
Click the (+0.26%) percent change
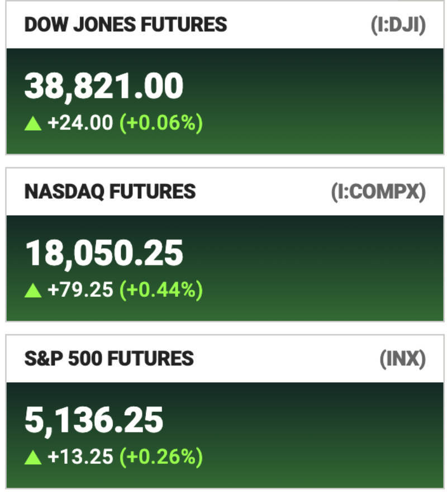pyautogui.click(x=161, y=457)
